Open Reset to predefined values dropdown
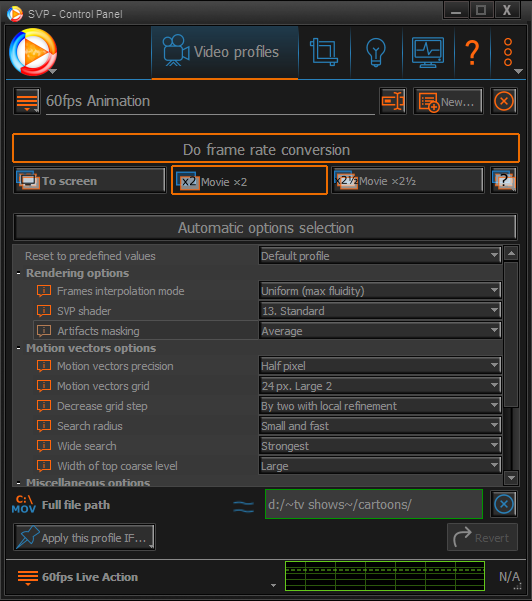 pos(380,256)
